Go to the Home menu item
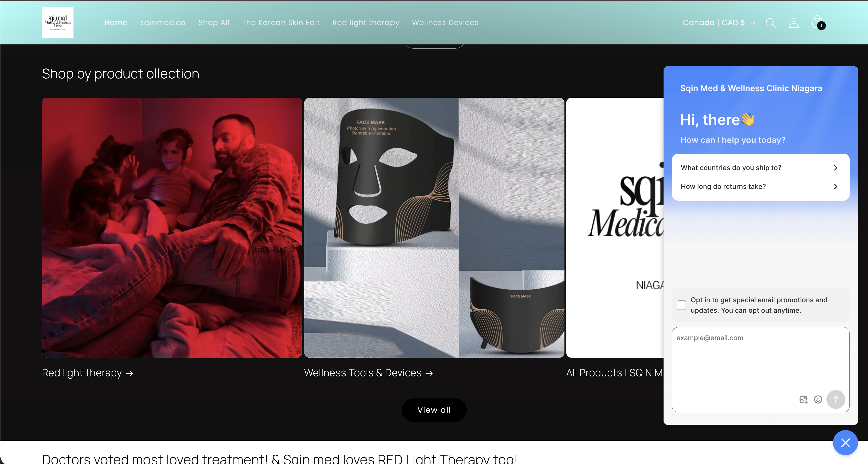The image size is (868, 464). point(116,22)
